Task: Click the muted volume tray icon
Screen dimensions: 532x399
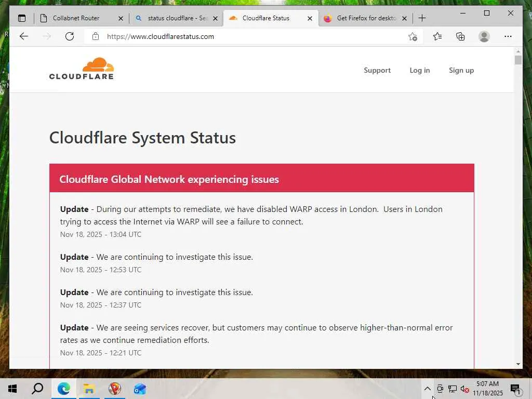Action: click(x=464, y=389)
